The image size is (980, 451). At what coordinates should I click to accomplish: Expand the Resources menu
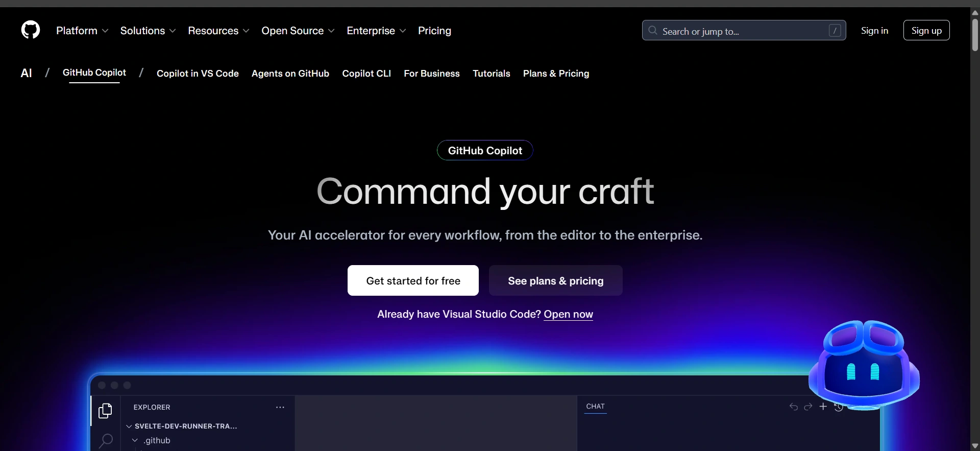(x=218, y=31)
